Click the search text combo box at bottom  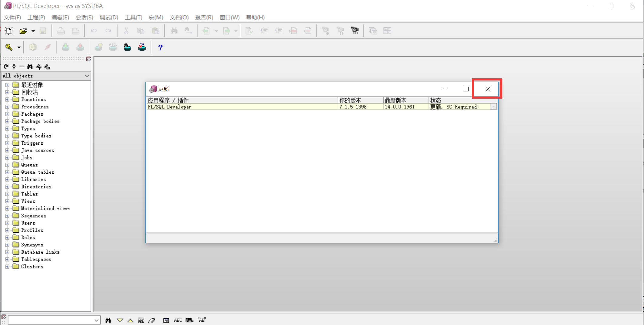[x=54, y=320]
